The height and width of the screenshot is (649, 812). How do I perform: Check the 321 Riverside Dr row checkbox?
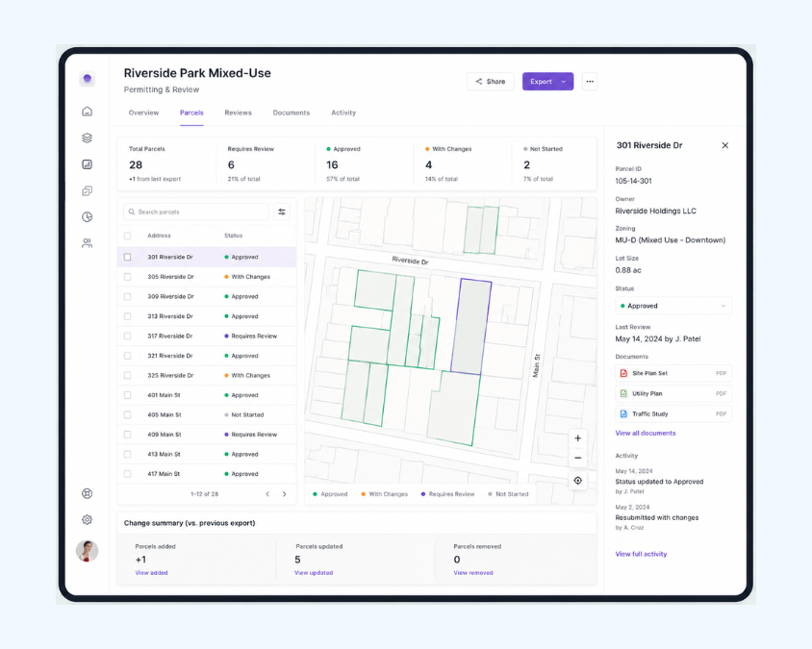[127, 356]
